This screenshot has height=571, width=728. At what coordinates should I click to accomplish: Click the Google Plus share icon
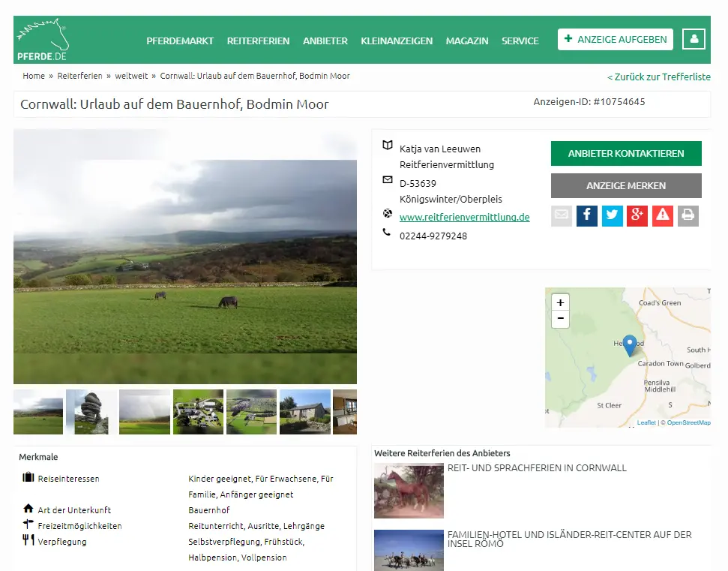coord(637,216)
